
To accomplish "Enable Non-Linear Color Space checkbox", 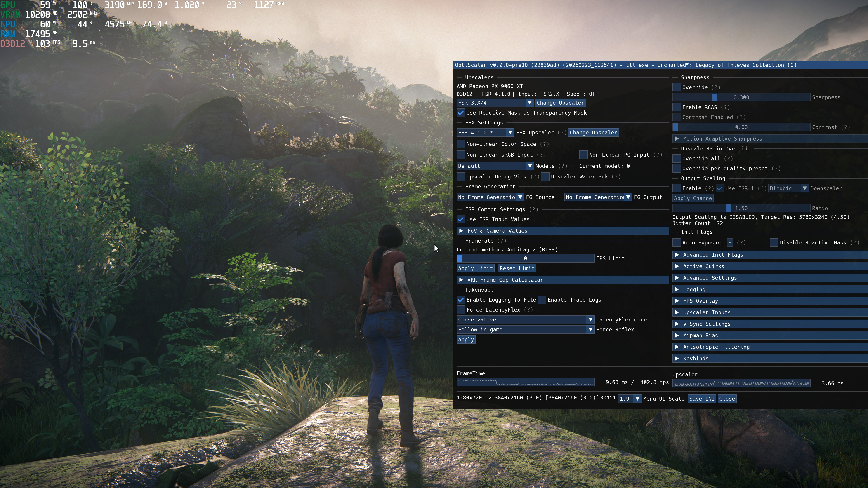I will click(x=461, y=144).
